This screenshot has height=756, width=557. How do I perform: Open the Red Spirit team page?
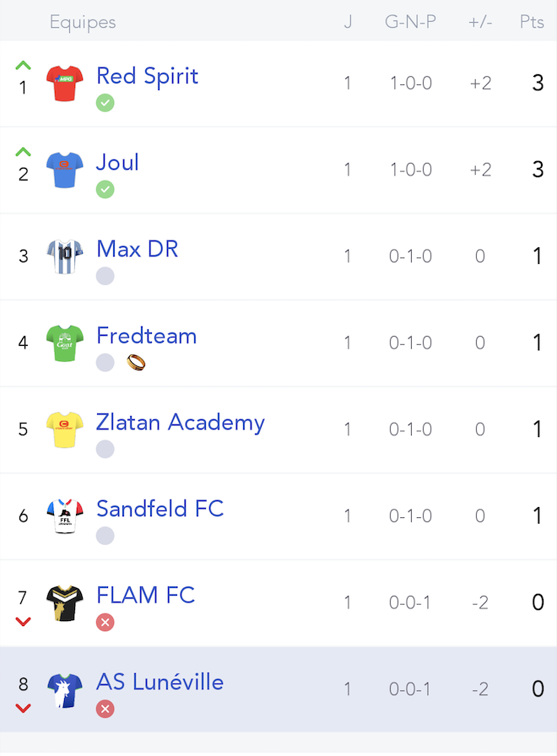[x=147, y=76]
